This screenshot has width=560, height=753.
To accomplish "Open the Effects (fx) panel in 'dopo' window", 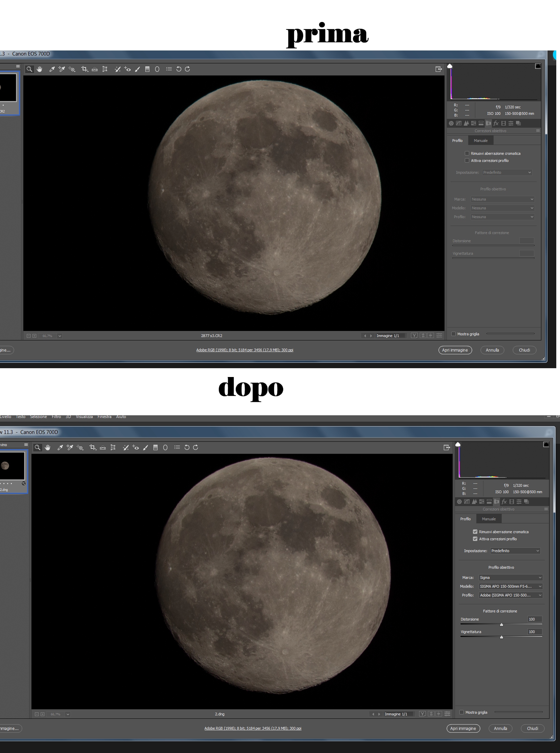I will (504, 502).
